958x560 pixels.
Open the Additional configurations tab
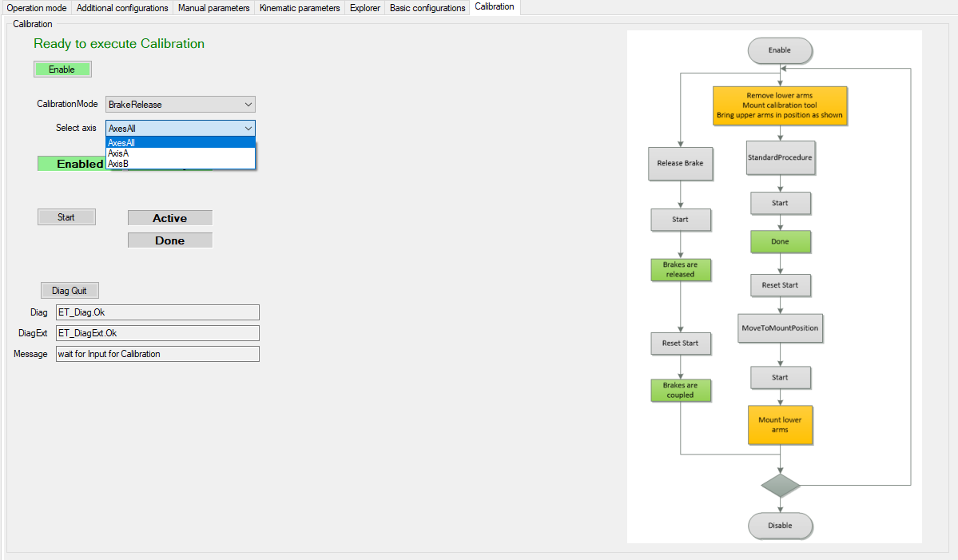122,8
